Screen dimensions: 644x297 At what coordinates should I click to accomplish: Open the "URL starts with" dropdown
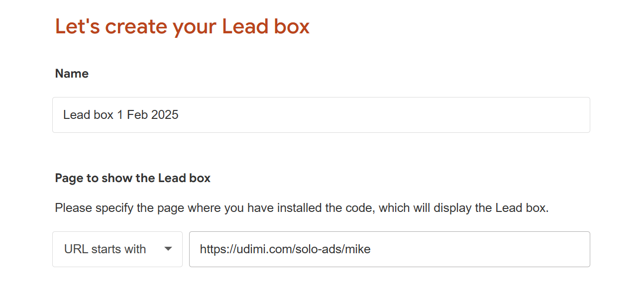pyautogui.click(x=117, y=249)
